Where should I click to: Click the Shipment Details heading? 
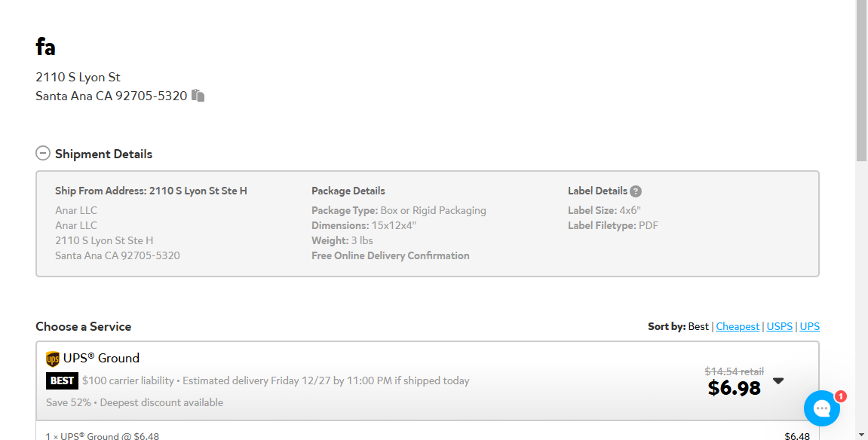point(103,154)
